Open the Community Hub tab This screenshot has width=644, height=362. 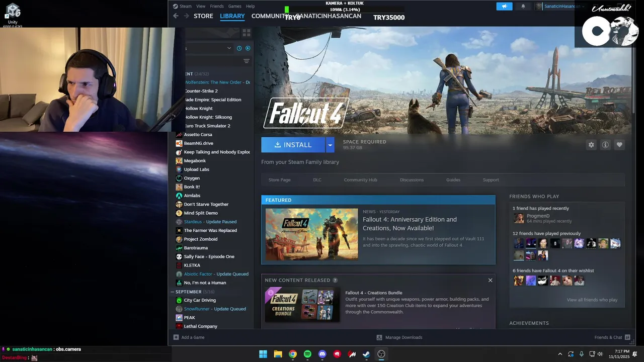[360, 180]
